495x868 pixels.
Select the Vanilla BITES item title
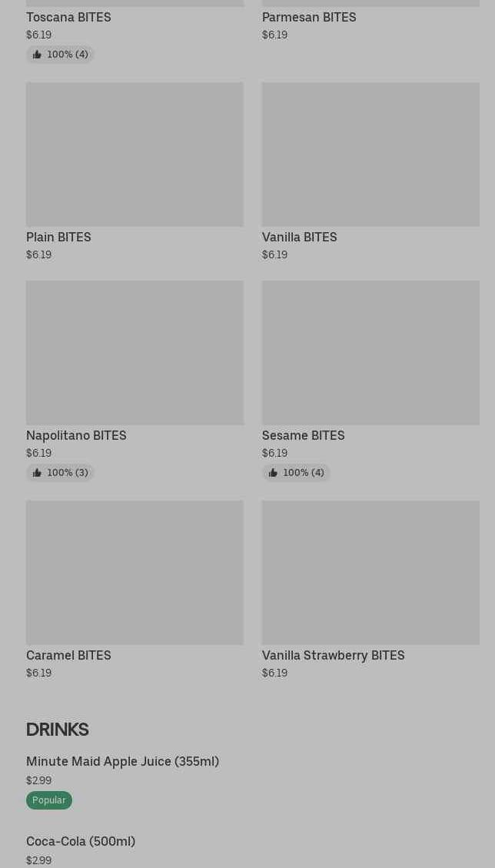pos(300,237)
